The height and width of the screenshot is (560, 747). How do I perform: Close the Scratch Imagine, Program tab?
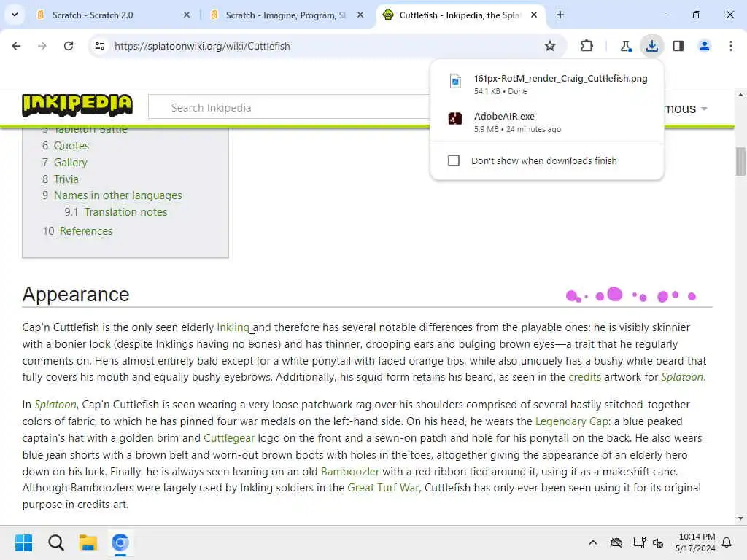tap(360, 15)
